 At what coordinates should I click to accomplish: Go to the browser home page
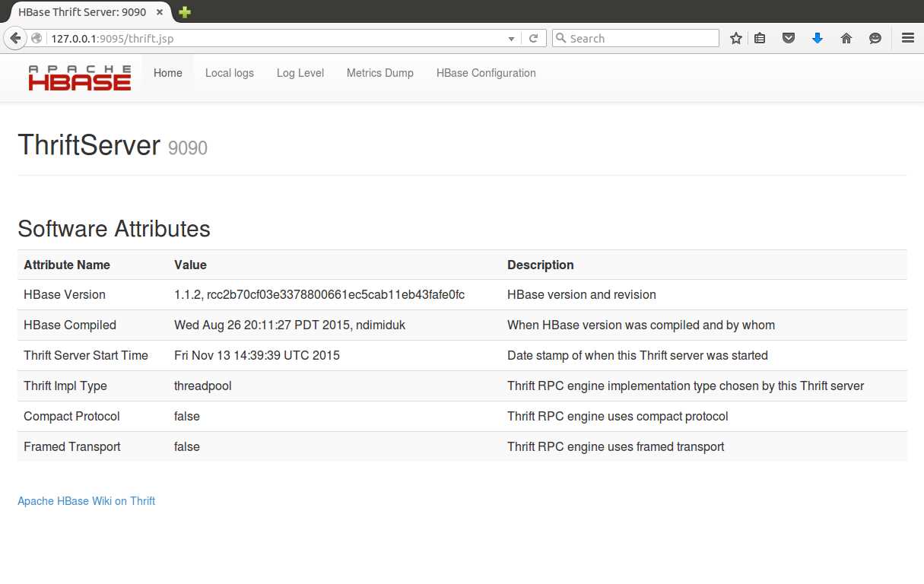click(x=846, y=38)
